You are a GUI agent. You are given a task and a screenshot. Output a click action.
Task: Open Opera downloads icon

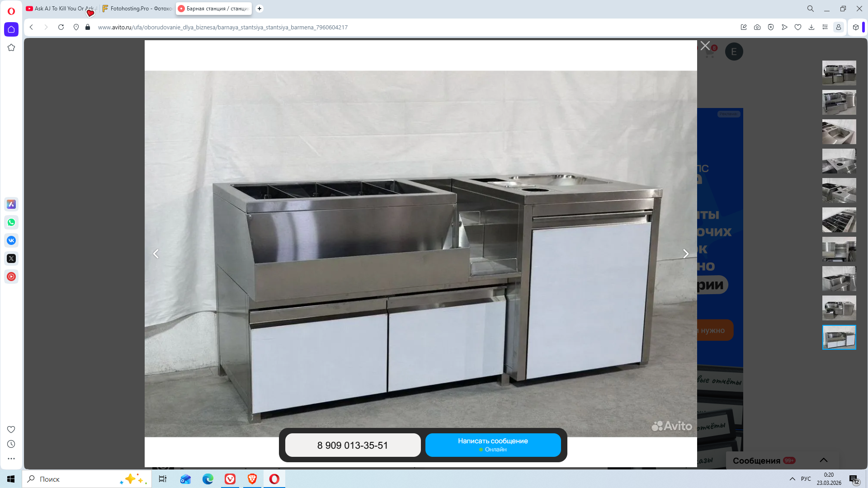[811, 27]
